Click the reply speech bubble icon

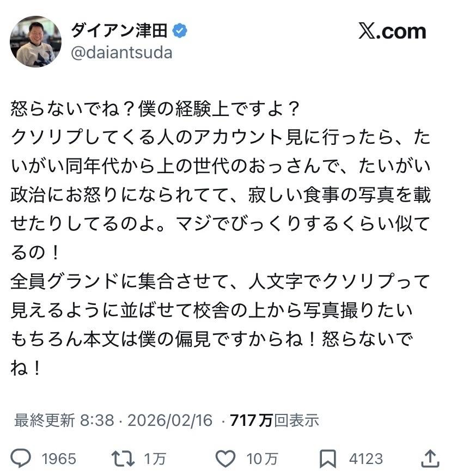22,459
